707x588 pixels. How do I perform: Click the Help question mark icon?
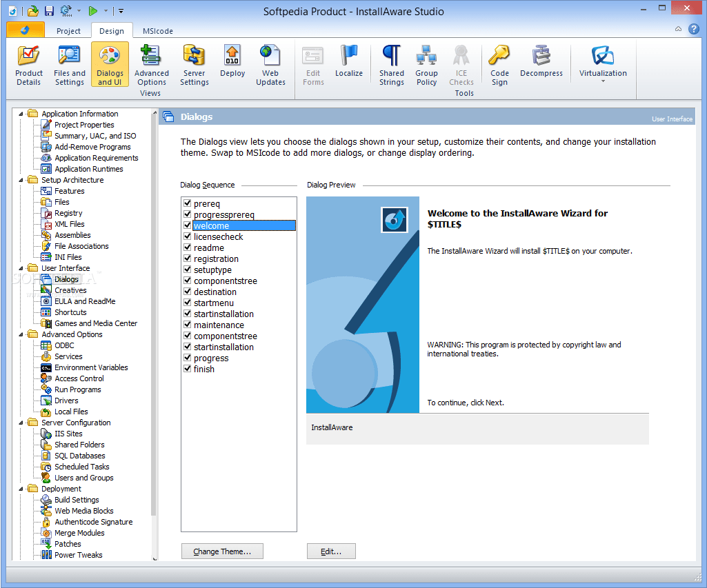tap(694, 29)
